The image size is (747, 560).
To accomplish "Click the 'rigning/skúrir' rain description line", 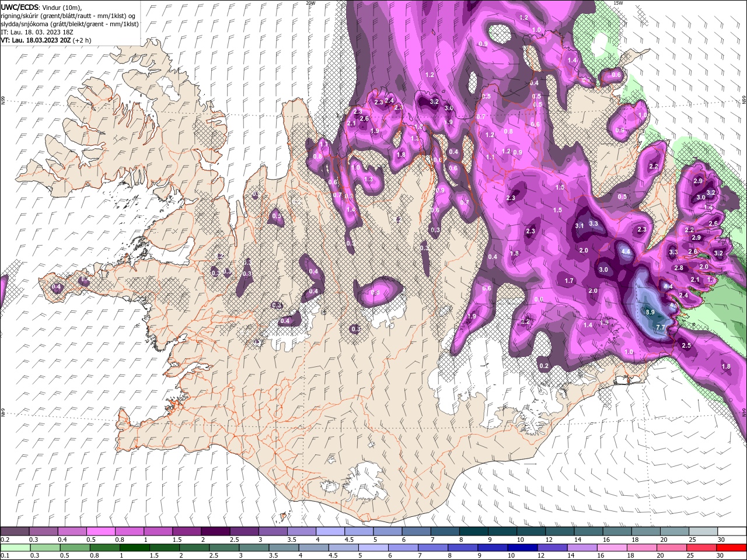I will pyautogui.click(x=69, y=15).
